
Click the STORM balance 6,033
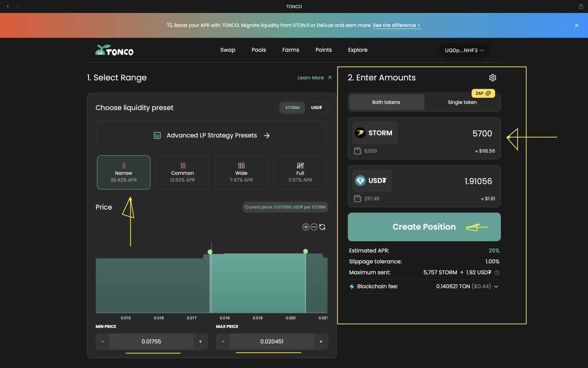371,151
